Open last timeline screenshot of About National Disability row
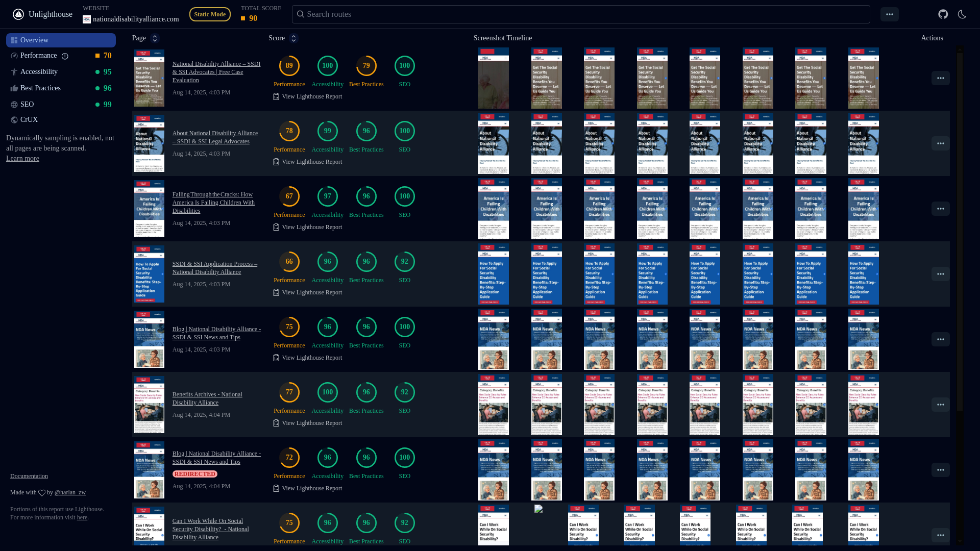980x551 pixels. click(x=864, y=143)
